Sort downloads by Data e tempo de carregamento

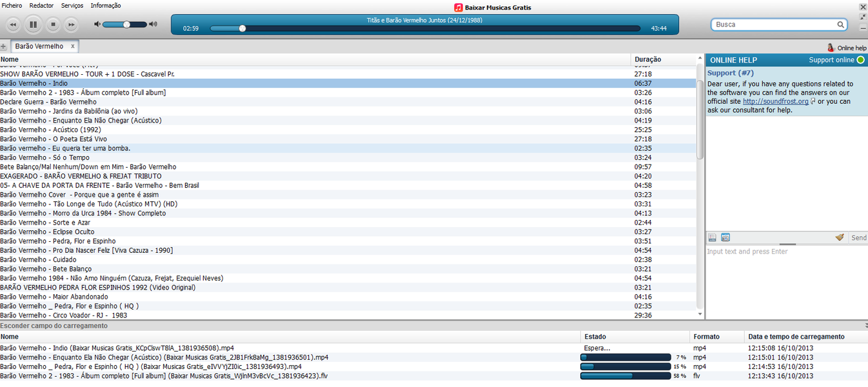pyautogui.click(x=806, y=337)
